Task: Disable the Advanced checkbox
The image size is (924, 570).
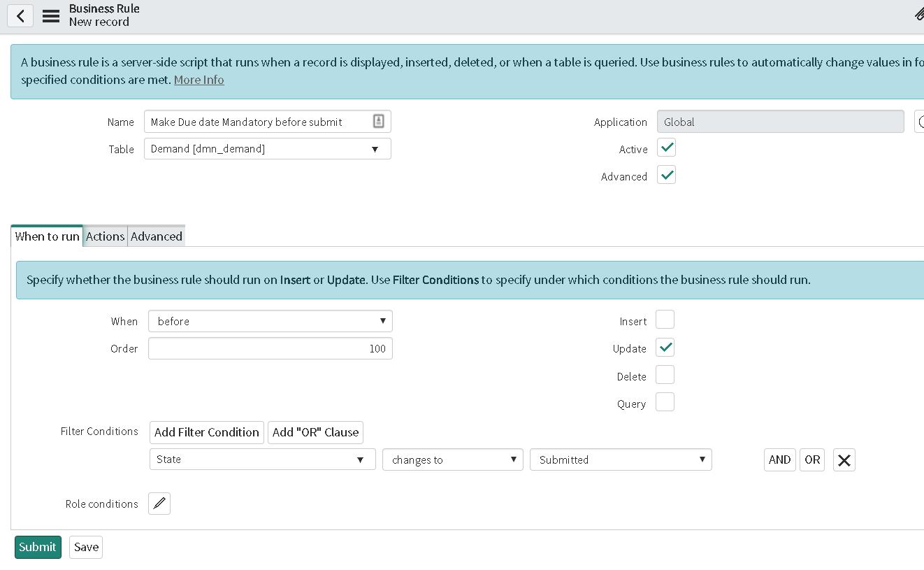Action: (x=666, y=174)
